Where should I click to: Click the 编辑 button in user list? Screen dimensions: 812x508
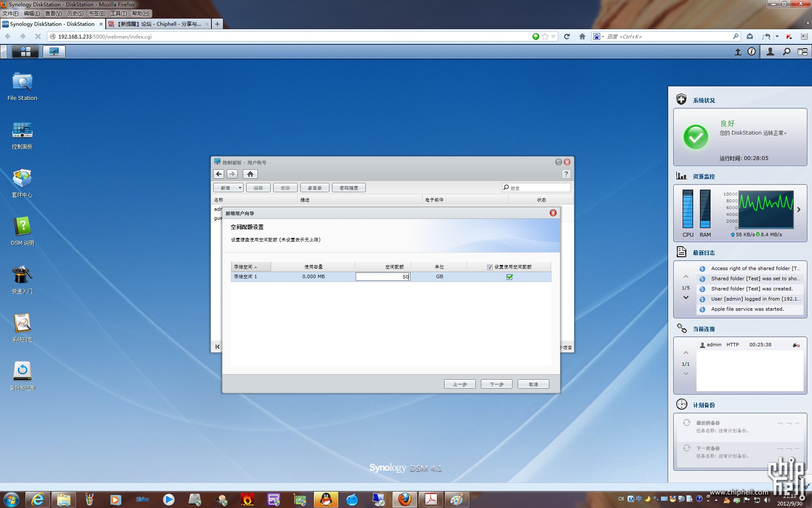(x=258, y=188)
